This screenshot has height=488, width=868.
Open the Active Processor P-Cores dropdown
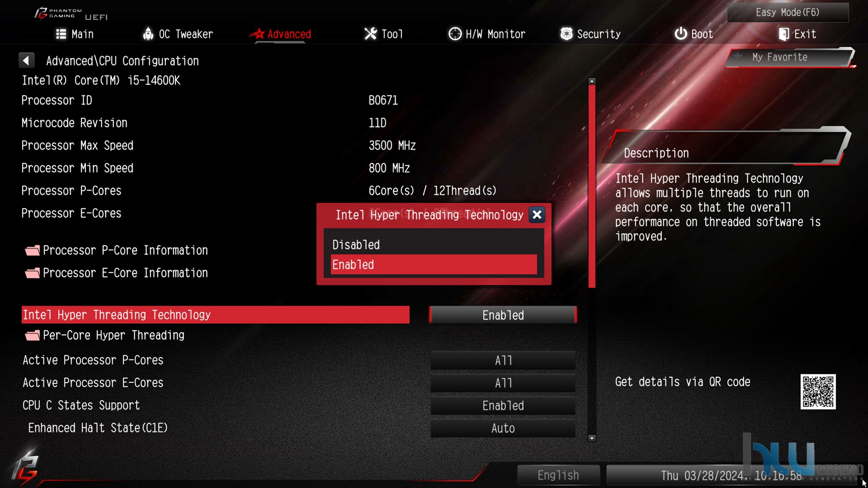(x=503, y=361)
